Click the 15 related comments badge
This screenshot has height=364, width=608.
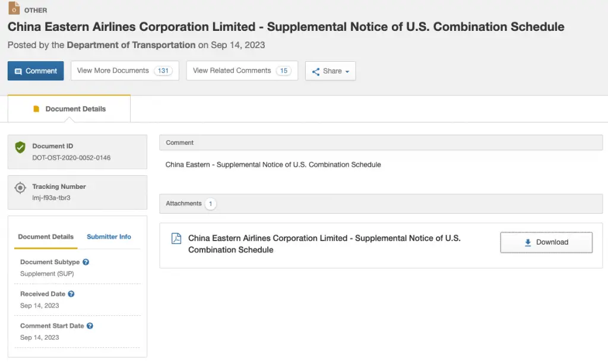tap(284, 71)
